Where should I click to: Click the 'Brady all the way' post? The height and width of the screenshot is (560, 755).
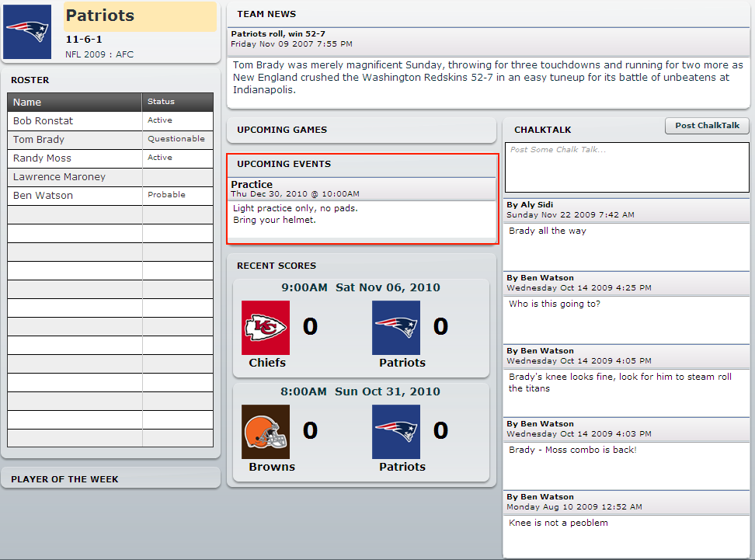coord(548,231)
